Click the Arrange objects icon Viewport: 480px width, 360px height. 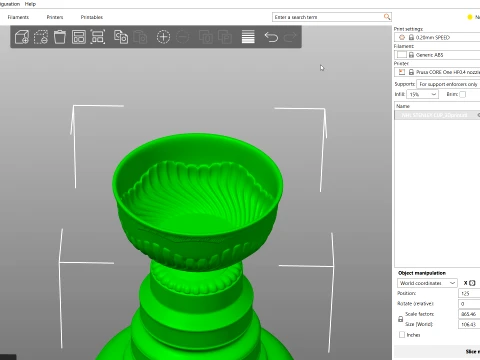[79, 37]
